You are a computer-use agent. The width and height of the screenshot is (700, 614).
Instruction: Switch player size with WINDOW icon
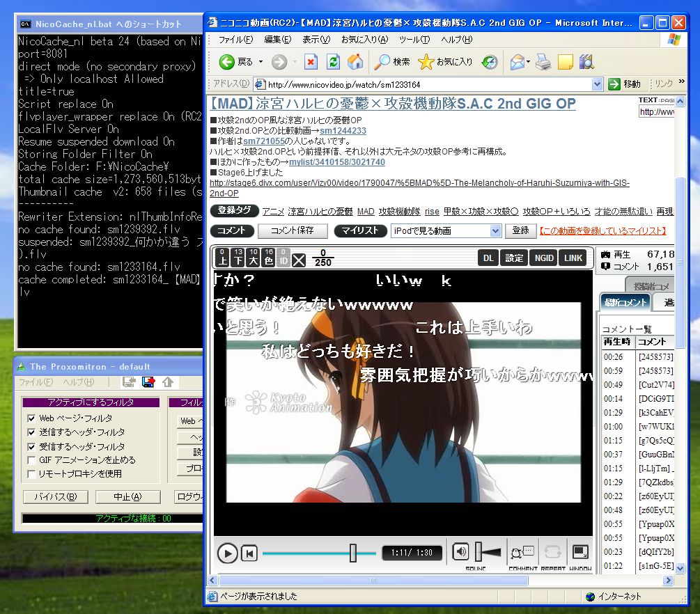(x=580, y=553)
